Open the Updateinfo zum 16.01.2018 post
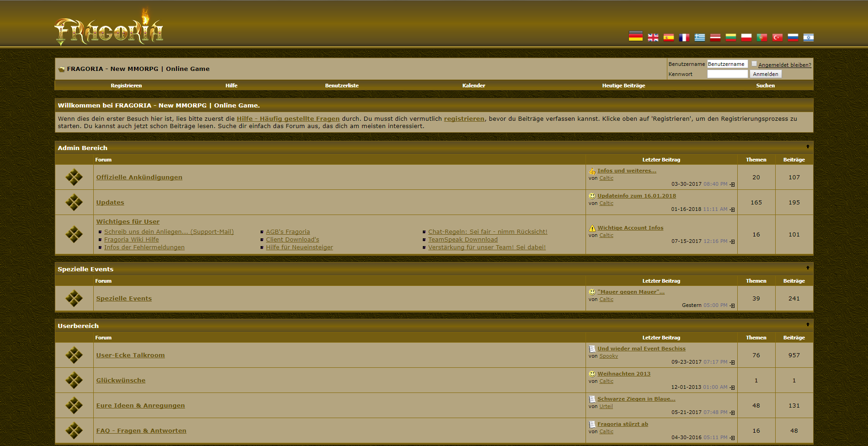The height and width of the screenshot is (446, 868). coord(637,196)
